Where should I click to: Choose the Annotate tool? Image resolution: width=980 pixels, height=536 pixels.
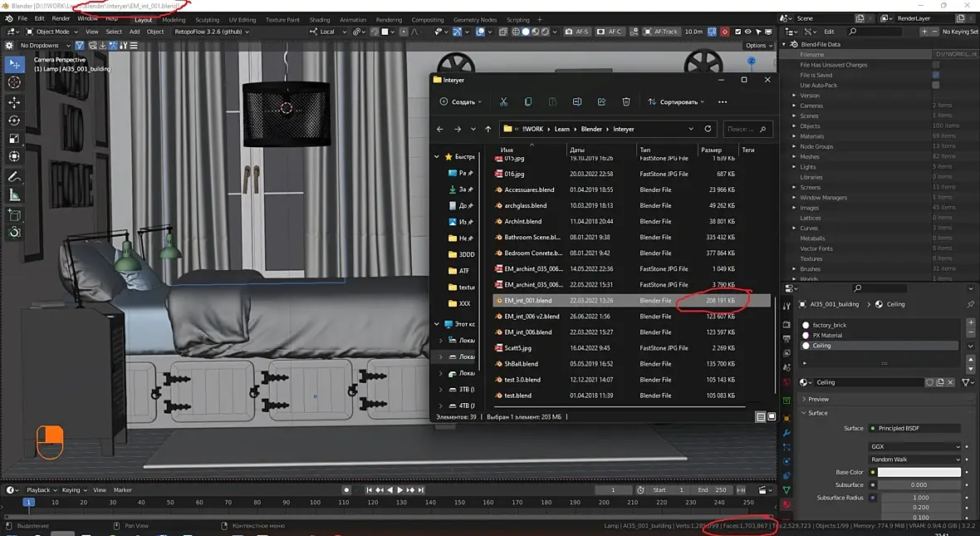14,177
